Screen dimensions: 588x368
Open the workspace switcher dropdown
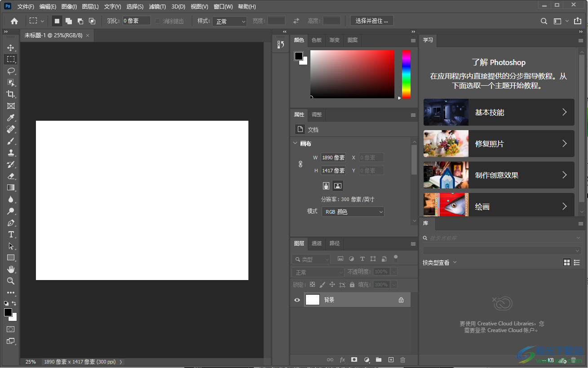[561, 21]
